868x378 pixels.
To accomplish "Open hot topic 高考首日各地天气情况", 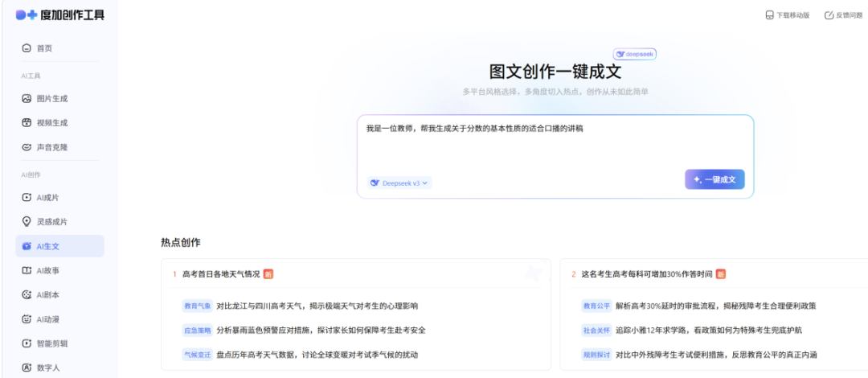I will (221, 273).
